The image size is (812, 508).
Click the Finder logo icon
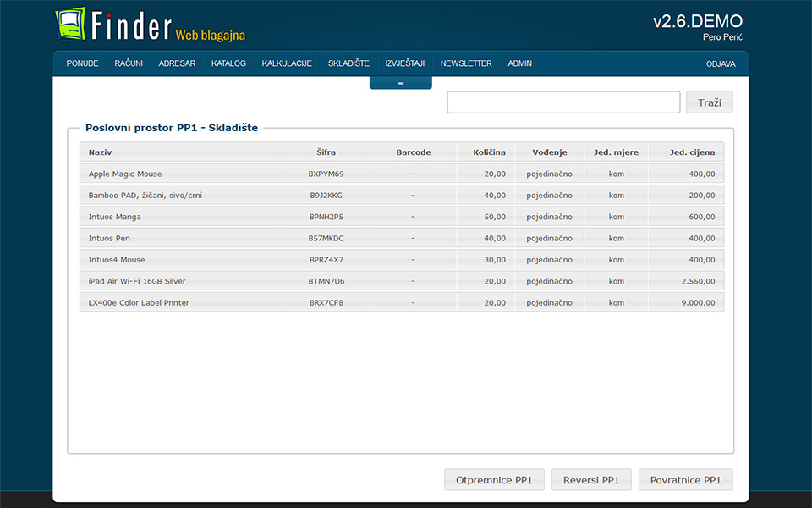point(71,24)
